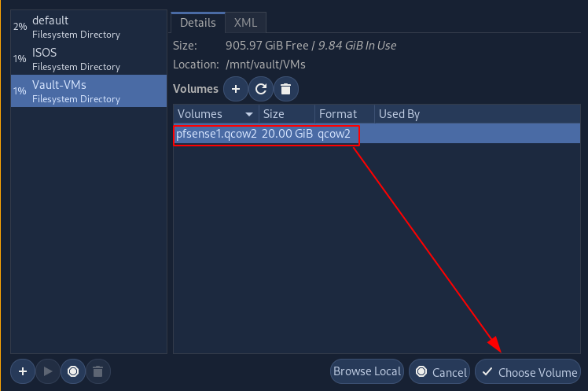Delete the storage pool via bottom trash icon

pos(98,371)
